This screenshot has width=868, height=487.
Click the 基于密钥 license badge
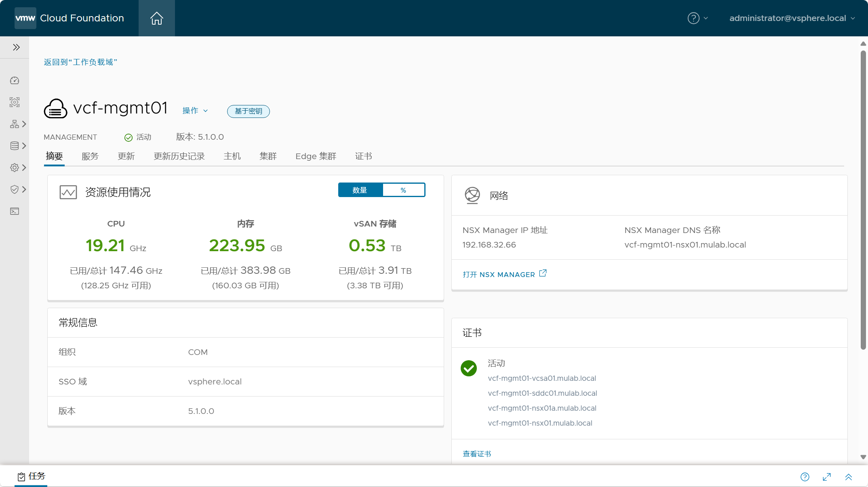(248, 111)
